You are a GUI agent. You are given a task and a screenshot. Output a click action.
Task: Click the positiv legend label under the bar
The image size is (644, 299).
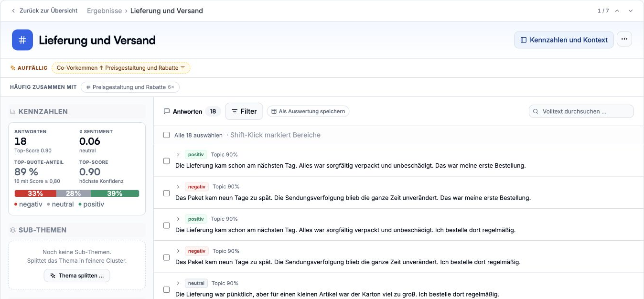coord(94,204)
